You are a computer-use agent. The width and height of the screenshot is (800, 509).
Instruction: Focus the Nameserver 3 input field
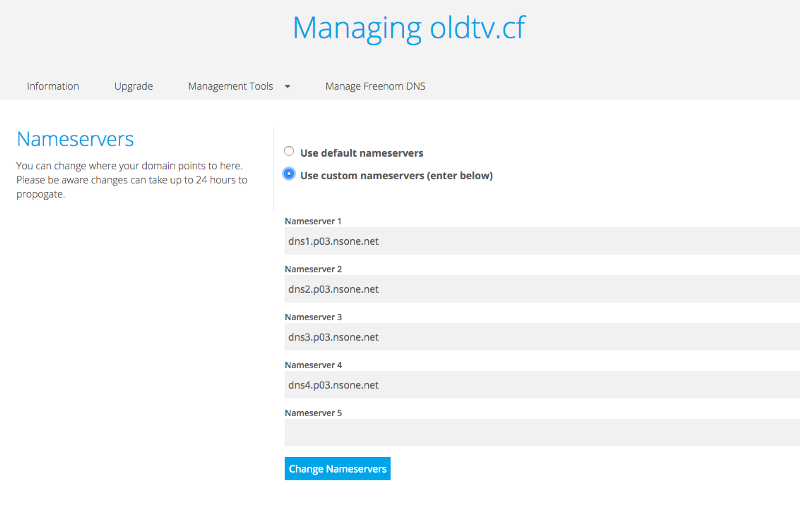[x=542, y=337]
